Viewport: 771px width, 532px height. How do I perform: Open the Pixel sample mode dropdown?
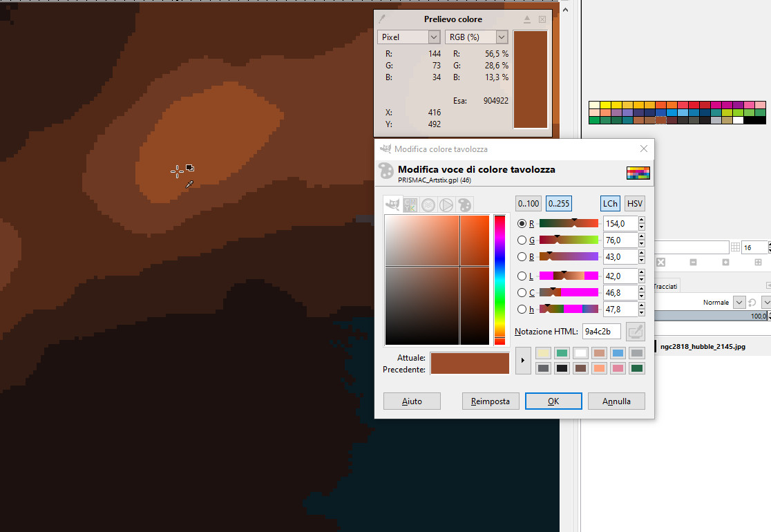click(408, 37)
